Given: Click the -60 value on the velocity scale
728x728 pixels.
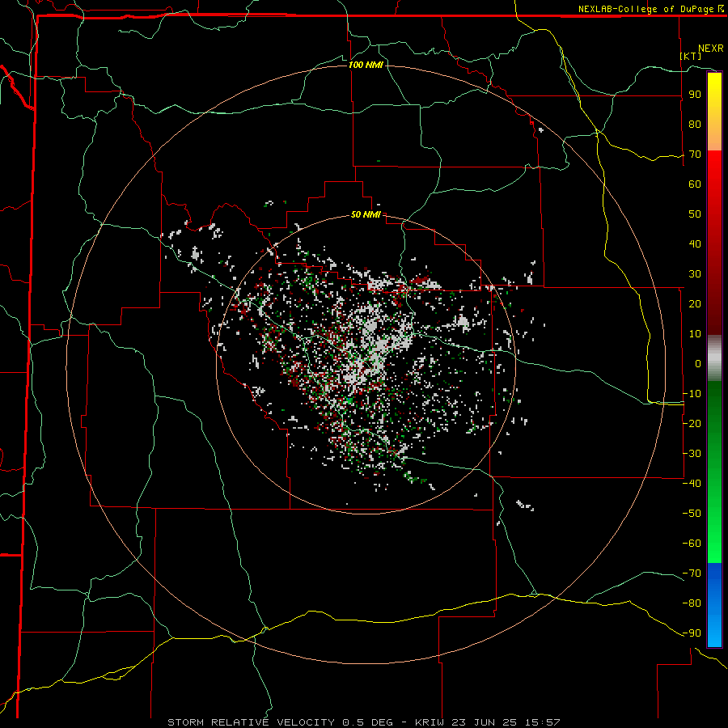Looking at the screenshot, I should (692, 544).
